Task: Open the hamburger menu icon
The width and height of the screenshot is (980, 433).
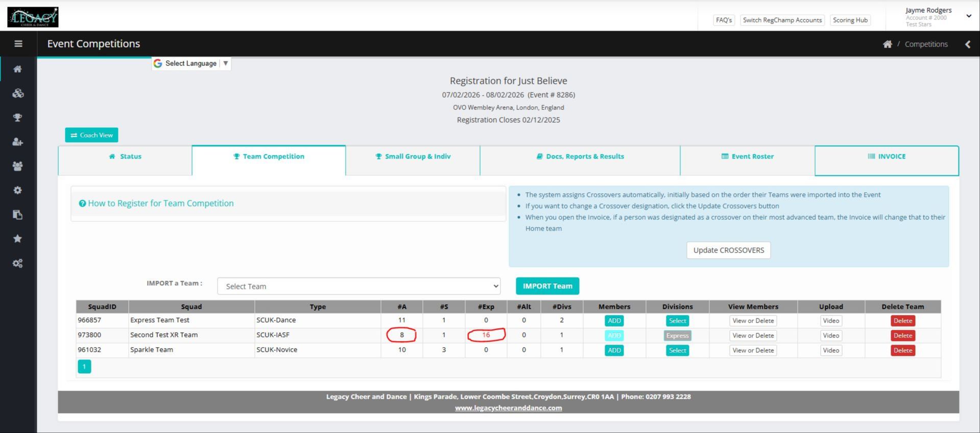Action: tap(18, 44)
